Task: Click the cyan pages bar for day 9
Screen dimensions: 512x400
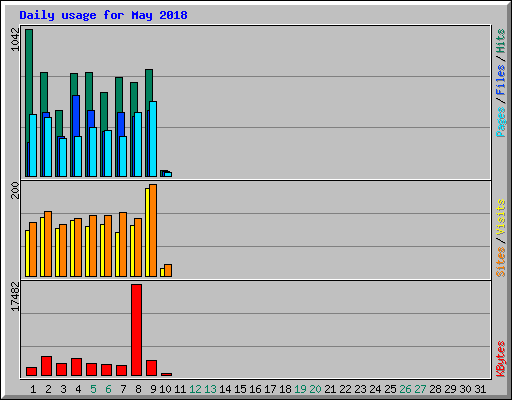Action: point(153,139)
